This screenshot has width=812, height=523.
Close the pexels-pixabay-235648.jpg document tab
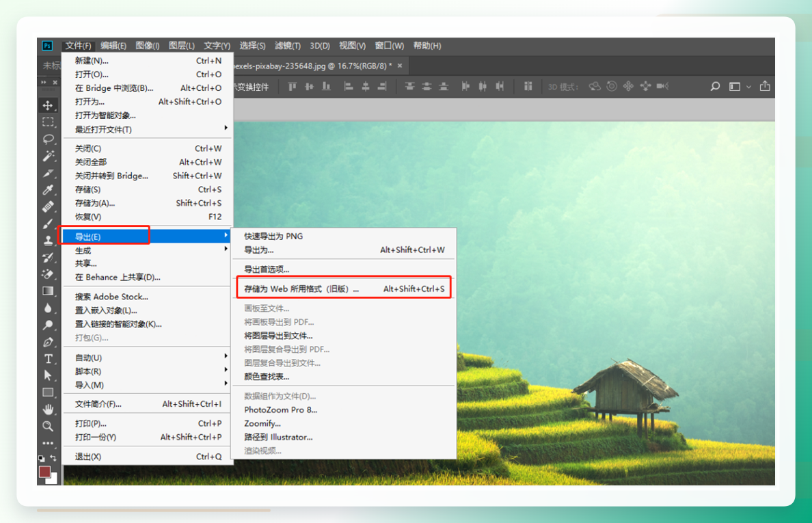[x=400, y=66]
